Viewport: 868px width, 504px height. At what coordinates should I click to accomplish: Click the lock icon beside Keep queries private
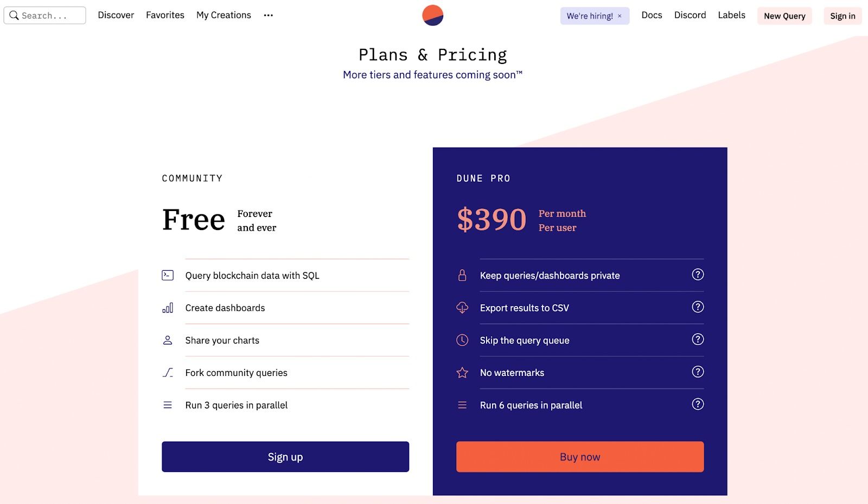[x=462, y=275]
